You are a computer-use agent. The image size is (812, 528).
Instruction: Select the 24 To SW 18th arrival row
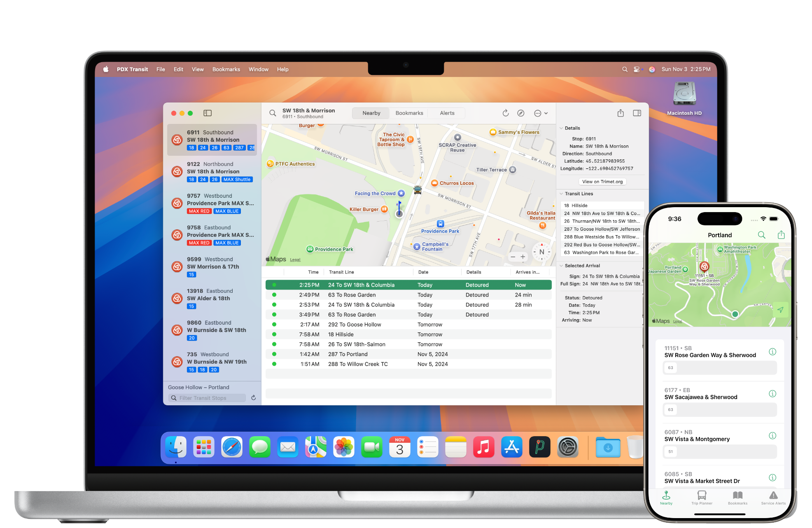click(x=408, y=285)
